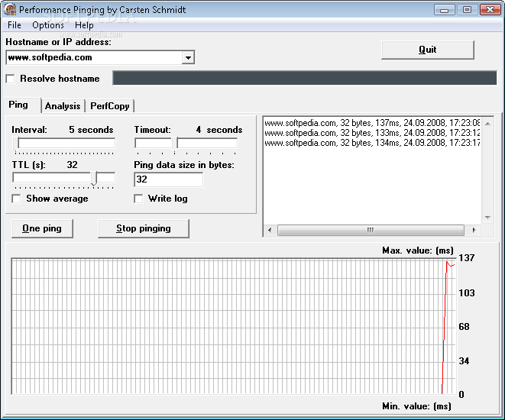Enable the Resolve hostname checkbox
Screen dimensions: 505x420
10,79
